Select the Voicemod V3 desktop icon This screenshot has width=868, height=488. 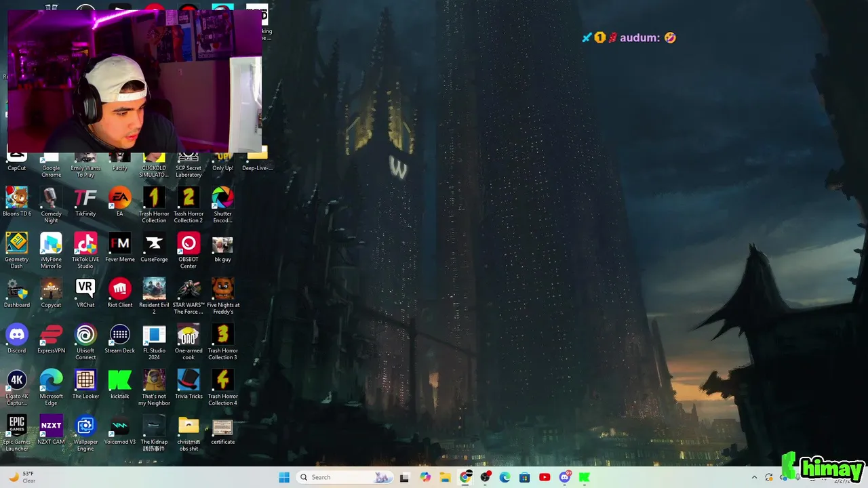pos(120,426)
